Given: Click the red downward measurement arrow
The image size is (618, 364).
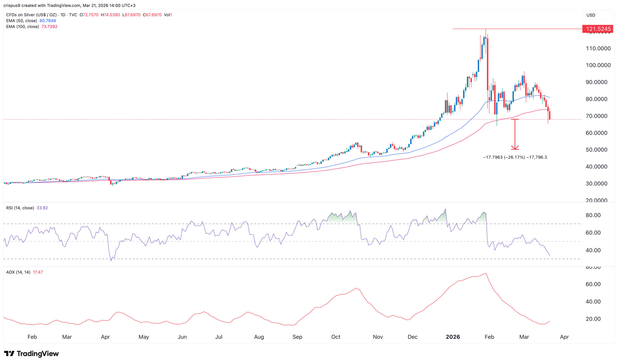Looking at the screenshot, I should coord(515,134).
